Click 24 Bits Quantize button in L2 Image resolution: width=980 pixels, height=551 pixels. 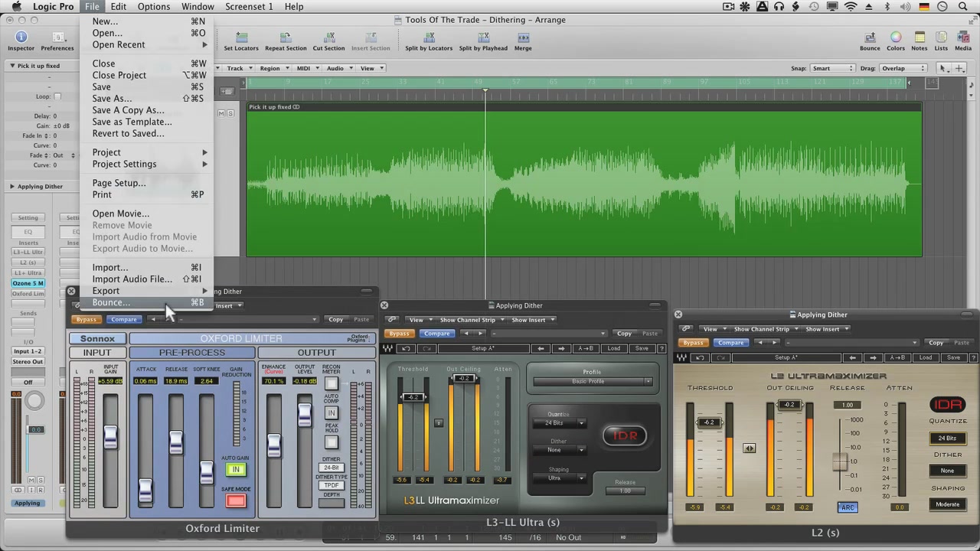pos(947,439)
